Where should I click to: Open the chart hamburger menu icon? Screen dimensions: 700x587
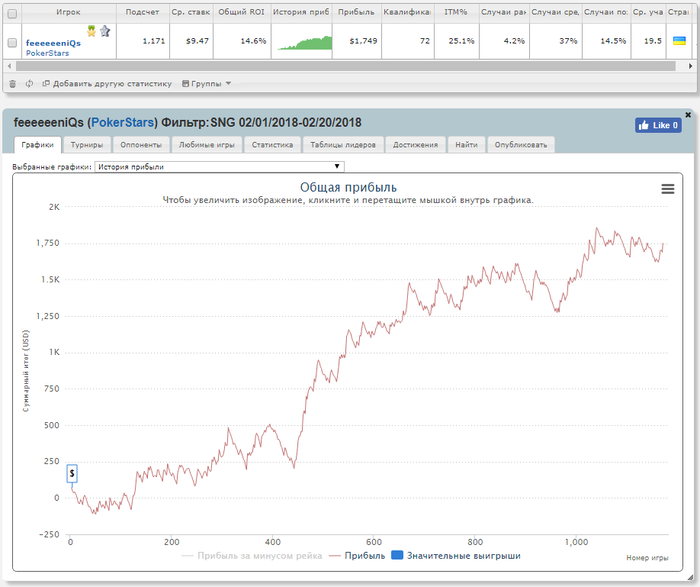668,189
